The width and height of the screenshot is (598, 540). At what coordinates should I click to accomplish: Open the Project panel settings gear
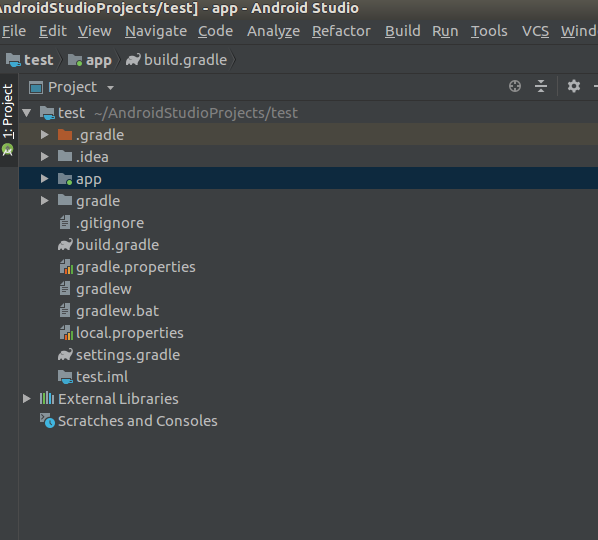574,87
